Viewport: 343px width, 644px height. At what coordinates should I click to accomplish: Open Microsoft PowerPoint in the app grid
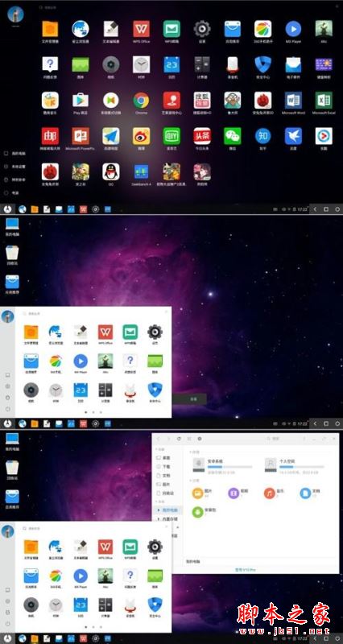[81, 136]
